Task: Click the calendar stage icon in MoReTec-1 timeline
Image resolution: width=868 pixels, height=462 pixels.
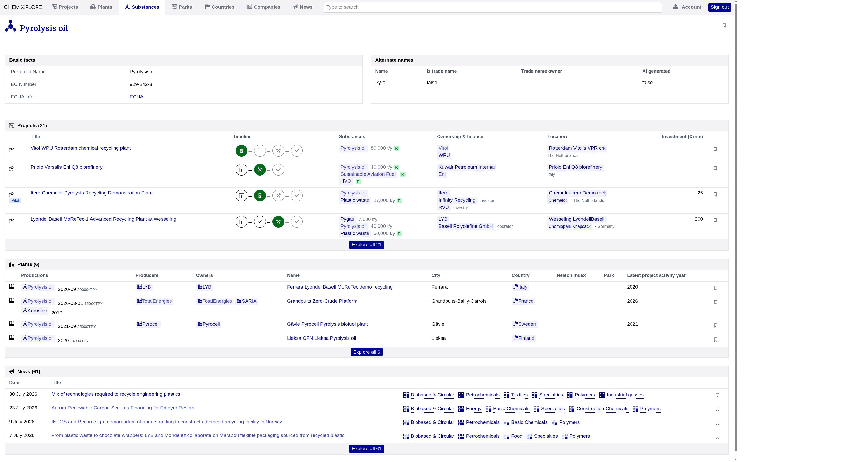Action: click(241, 222)
